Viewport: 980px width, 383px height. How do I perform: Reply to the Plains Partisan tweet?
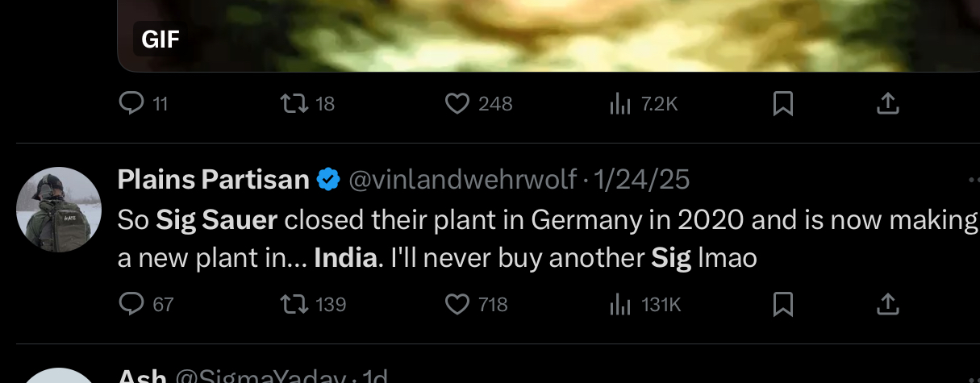(x=131, y=304)
